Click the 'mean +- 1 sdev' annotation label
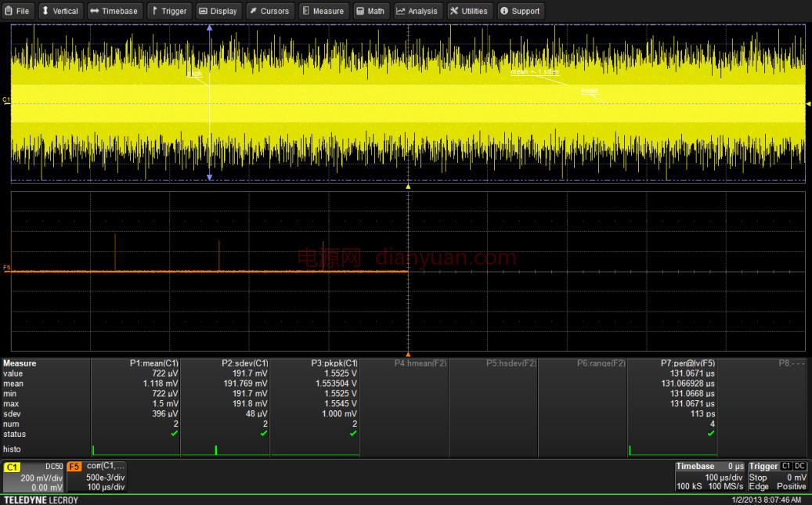 [535, 71]
